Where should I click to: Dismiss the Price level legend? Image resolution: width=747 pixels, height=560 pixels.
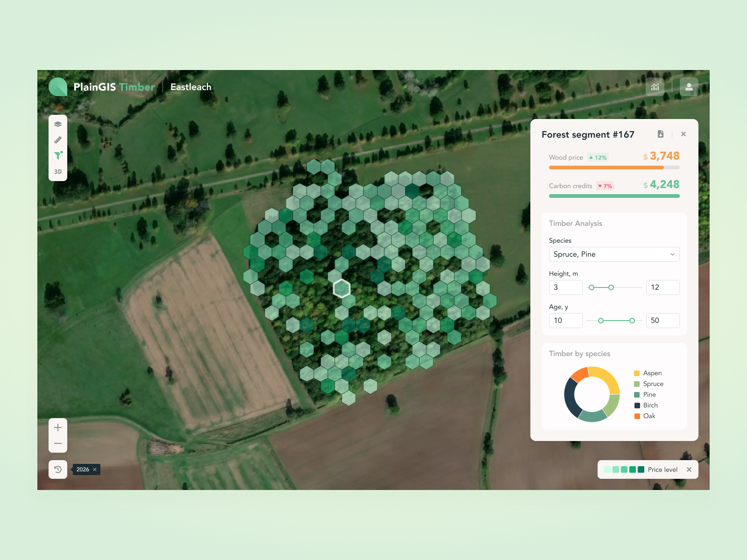tap(689, 469)
